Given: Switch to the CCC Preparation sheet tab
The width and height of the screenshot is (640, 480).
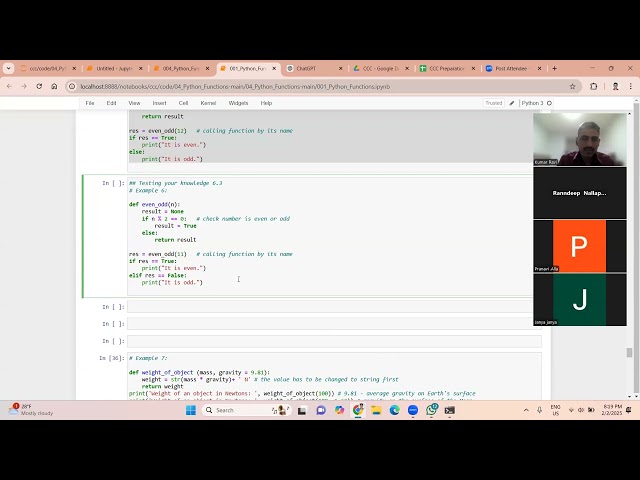Looking at the screenshot, I should pyautogui.click(x=447, y=69).
